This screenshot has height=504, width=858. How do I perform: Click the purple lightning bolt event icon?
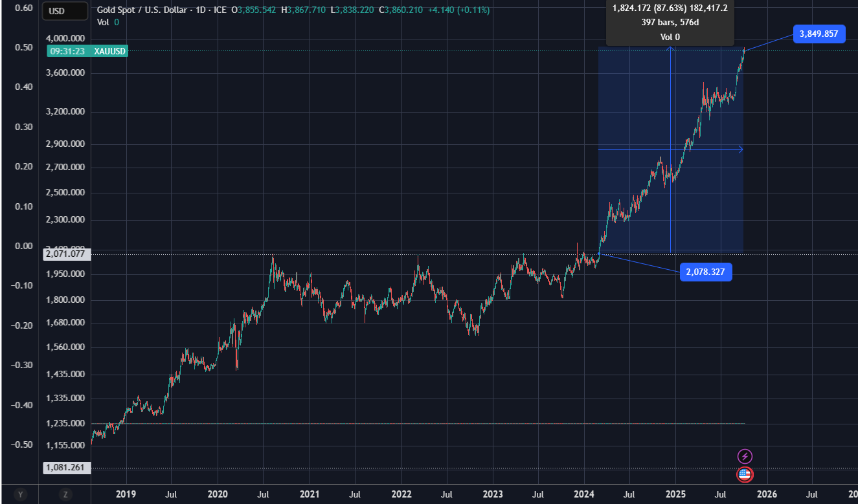click(745, 456)
